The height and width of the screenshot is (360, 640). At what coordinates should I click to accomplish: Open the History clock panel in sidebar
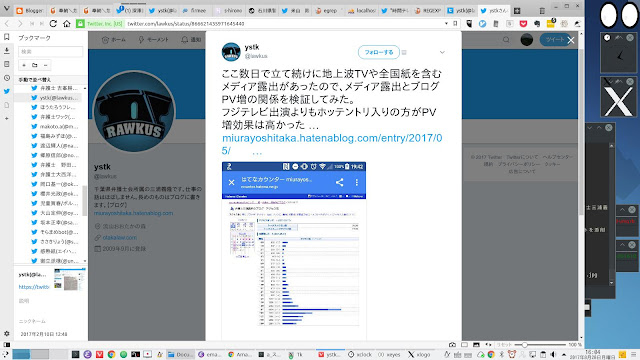(x=7, y=78)
